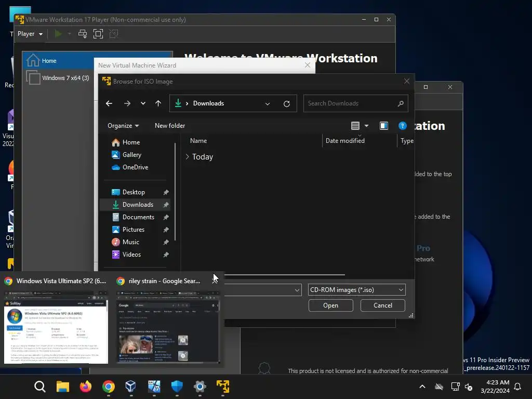Viewport: 532px width, 399px height.
Task: Open VirtualBox cube icon on taskbar
Action: (130, 387)
